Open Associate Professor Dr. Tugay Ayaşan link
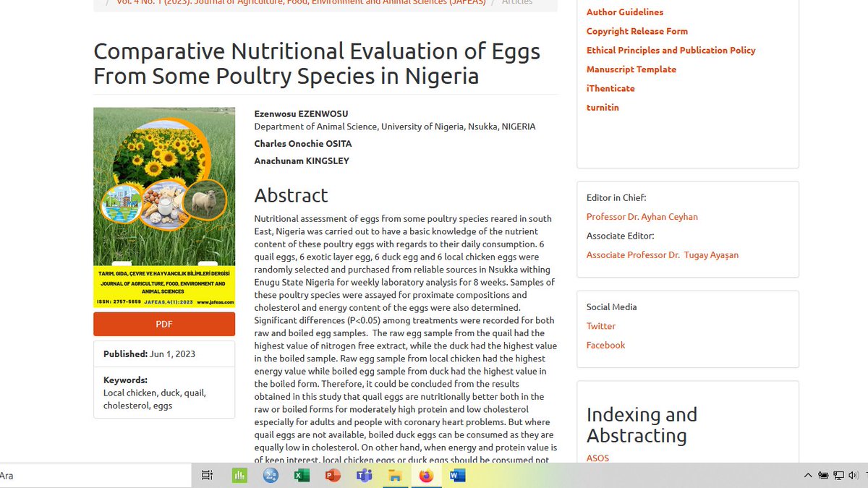This screenshot has height=488, width=868. (x=663, y=254)
